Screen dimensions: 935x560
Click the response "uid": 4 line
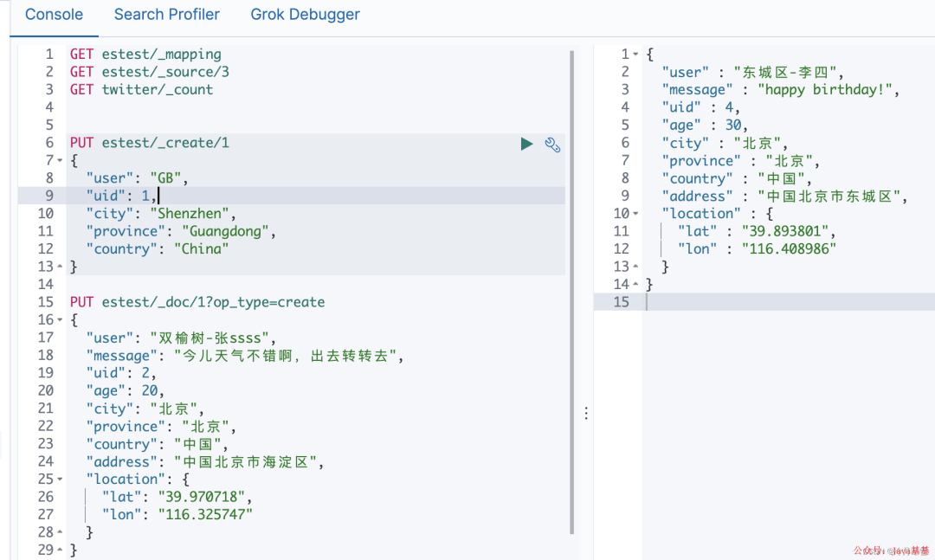click(x=701, y=107)
